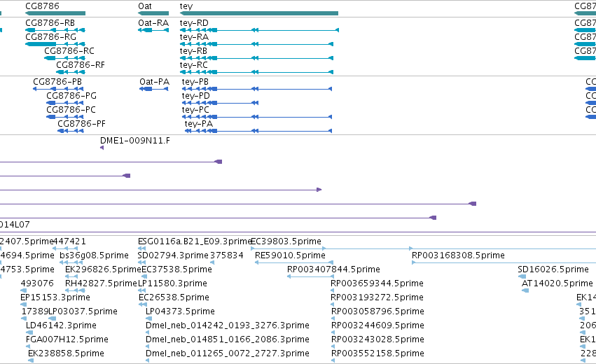Screen dimensions: 596x364
Task: Click the RP003193272.5prime label
Action: (377, 297)
